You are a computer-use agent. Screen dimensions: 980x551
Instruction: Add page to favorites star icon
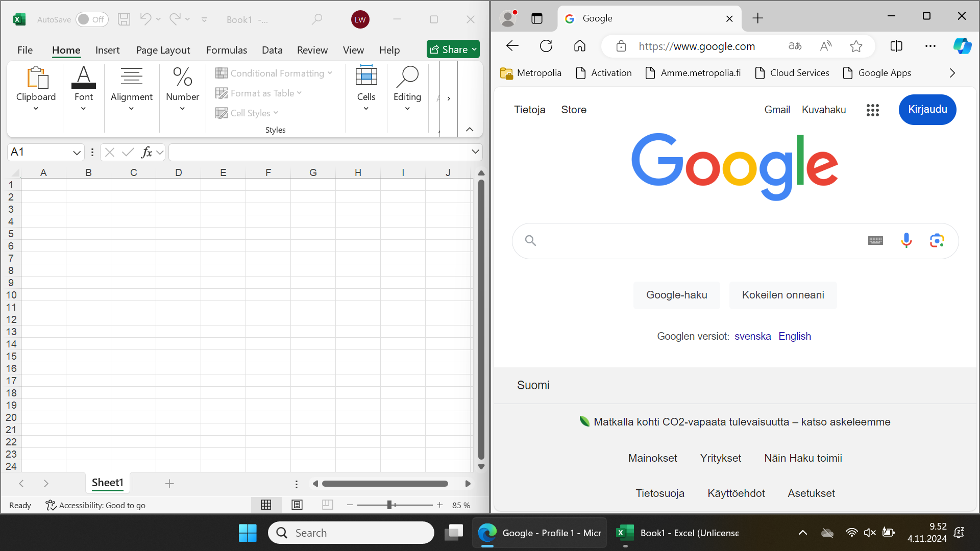(x=856, y=46)
